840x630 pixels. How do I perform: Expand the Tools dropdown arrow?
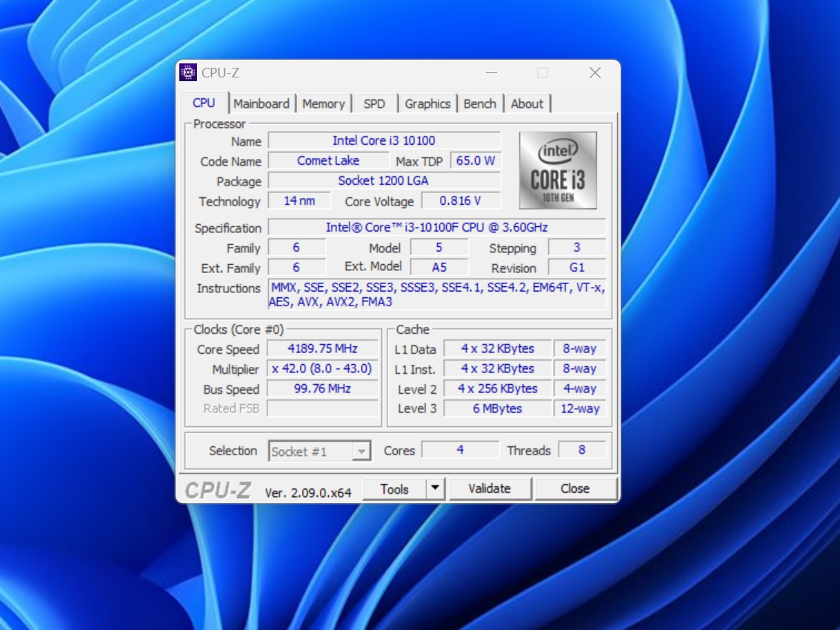436,488
